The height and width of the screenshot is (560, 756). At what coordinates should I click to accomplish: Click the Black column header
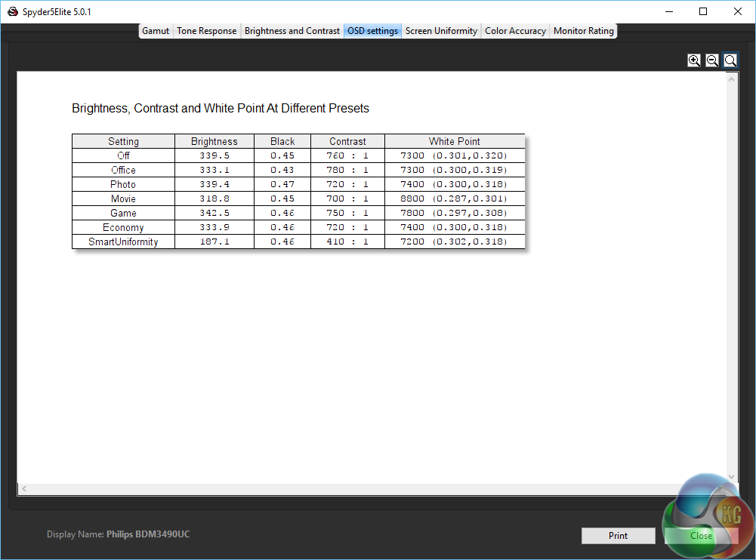(282, 141)
